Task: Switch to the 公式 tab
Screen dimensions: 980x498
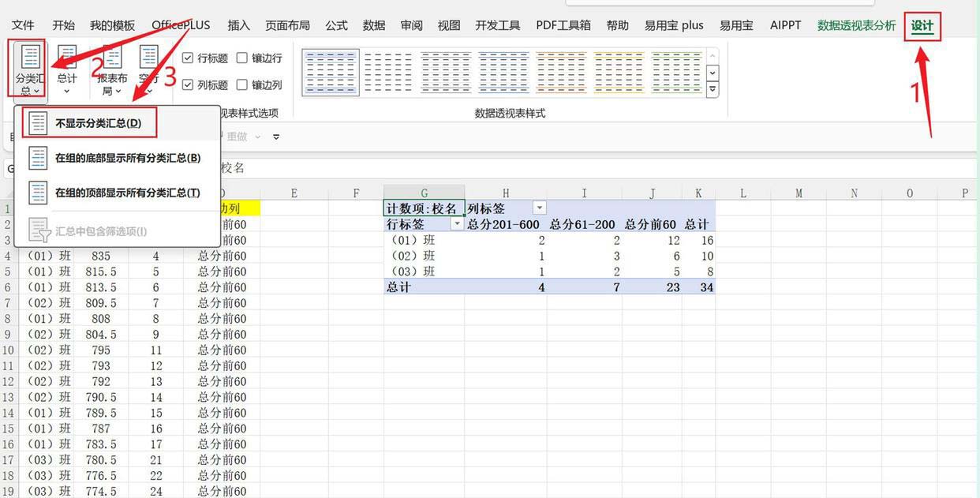Action: tap(336, 25)
